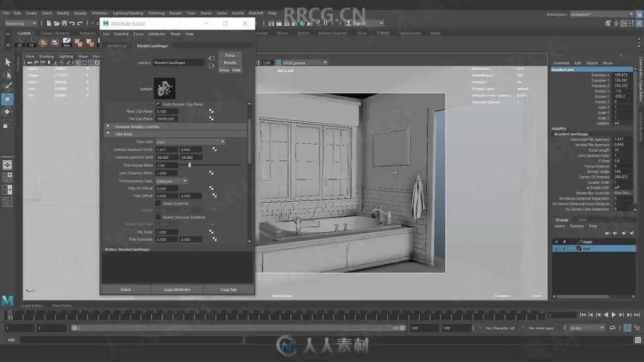Collapse the Film Back section

tap(175, 134)
